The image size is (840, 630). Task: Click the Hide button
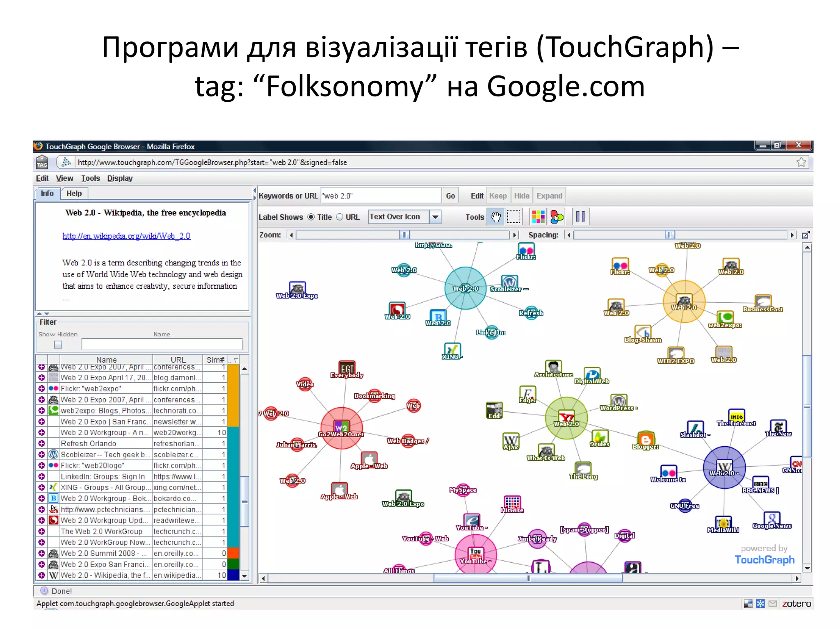tap(522, 196)
